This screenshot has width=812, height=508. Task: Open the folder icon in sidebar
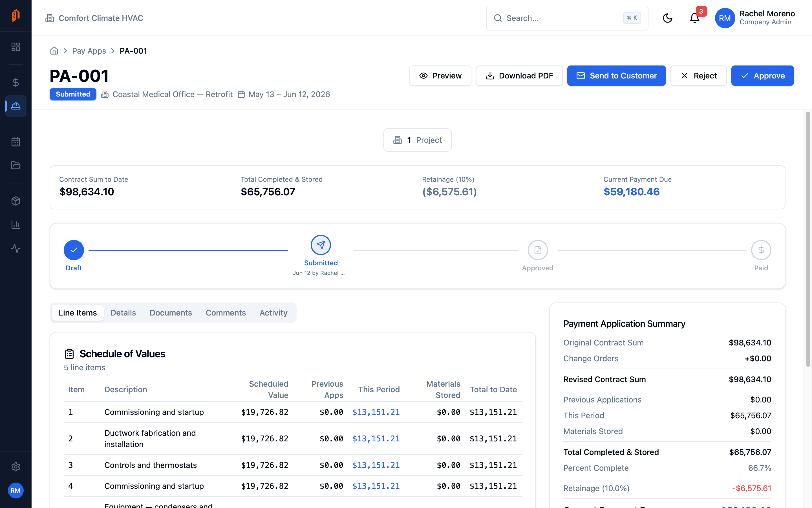click(x=16, y=165)
